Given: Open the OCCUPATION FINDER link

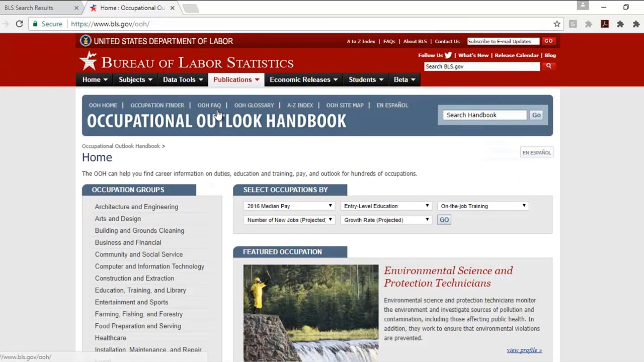Looking at the screenshot, I should [157, 105].
